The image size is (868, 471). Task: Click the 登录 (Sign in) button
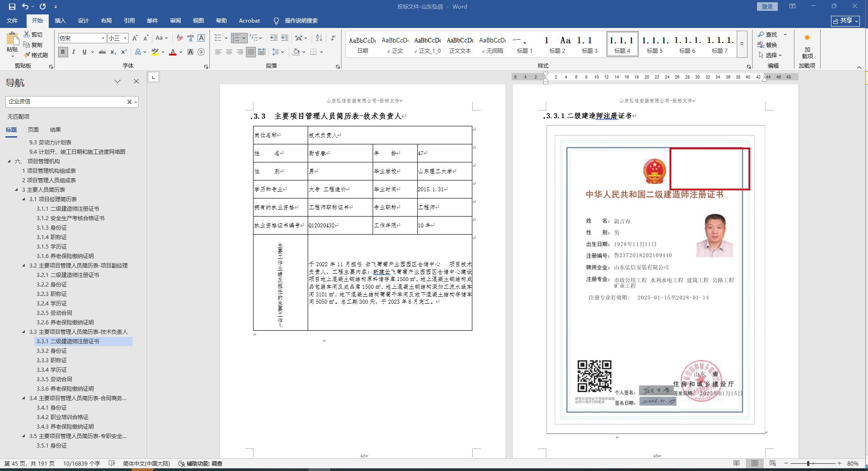click(767, 6)
